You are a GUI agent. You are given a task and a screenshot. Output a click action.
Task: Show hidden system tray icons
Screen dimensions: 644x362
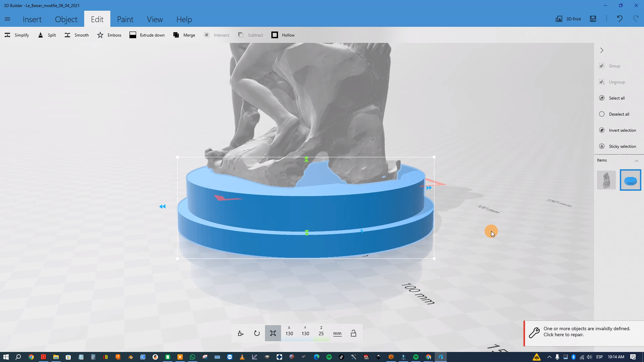coord(549,357)
